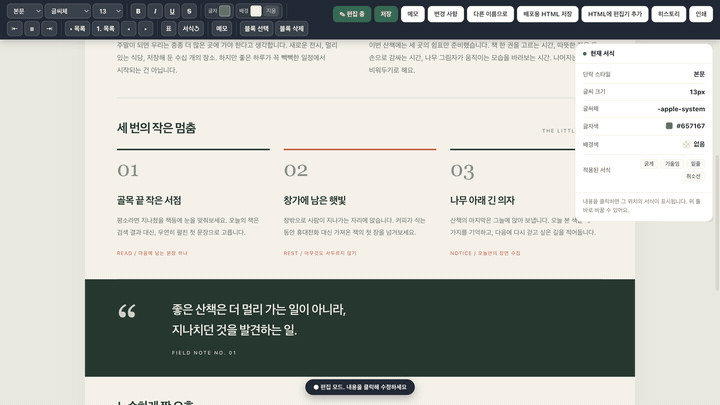The width and height of the screenshot is (720, 405).
Task: Insert a table with the 표 button
Action: click(169, 28)
